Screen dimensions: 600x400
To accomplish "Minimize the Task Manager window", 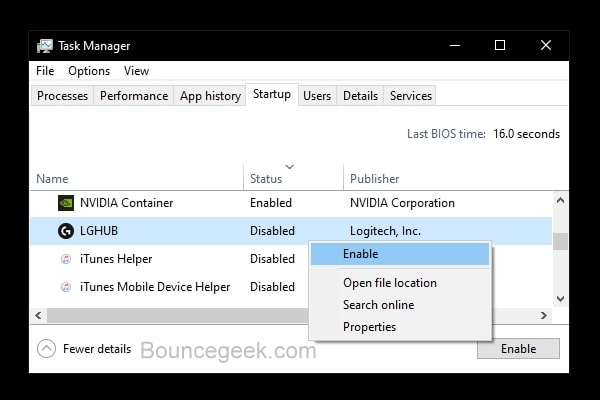I will (455, 46).
